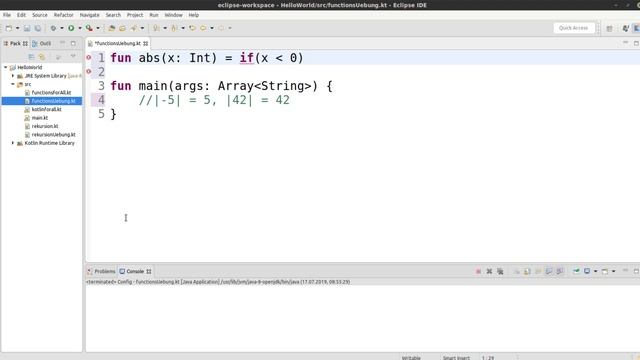Click the Save toolbar icon
Image resolution: width=640 pixels, height=360 pixels.
pyautogui.click(x=27, y=28)
